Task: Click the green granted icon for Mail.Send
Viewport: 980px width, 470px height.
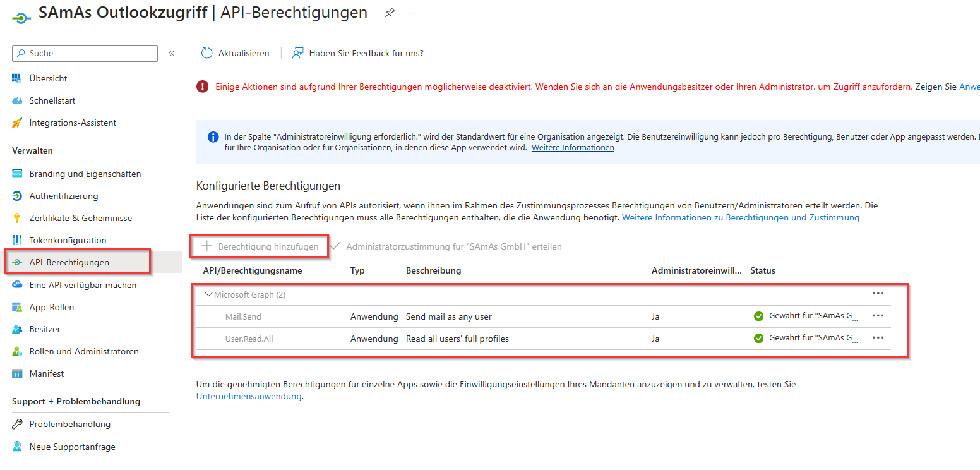Action: coord(759,316)
